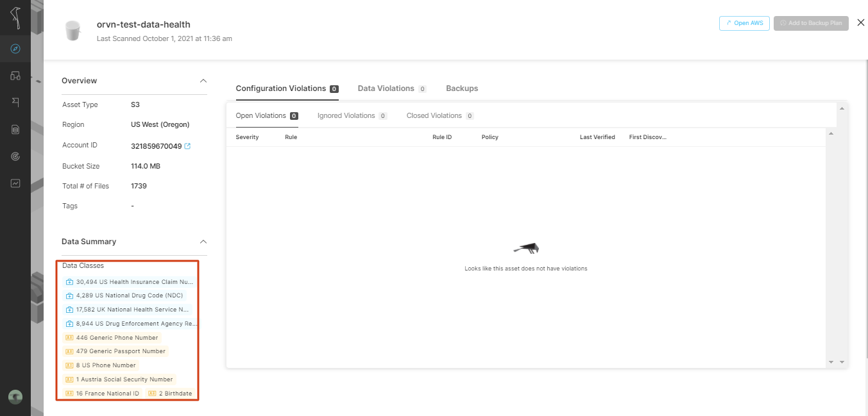Select the Ignored Violations sub-tab

coord(352,116)
